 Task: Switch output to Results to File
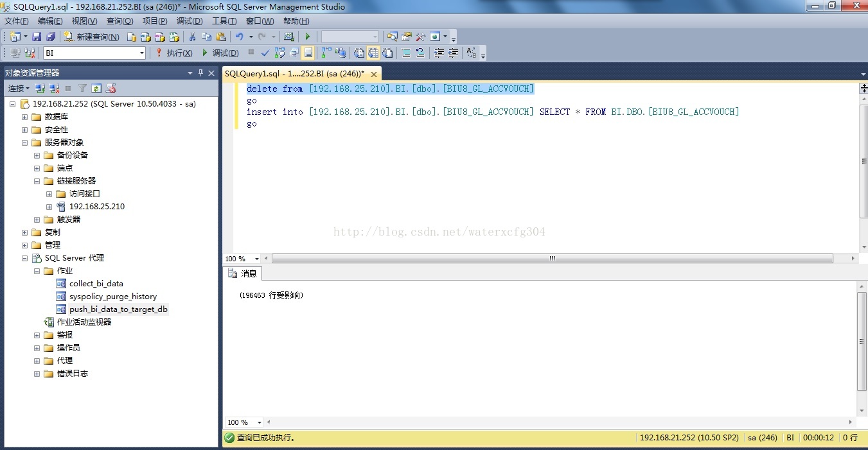point(387,53)
